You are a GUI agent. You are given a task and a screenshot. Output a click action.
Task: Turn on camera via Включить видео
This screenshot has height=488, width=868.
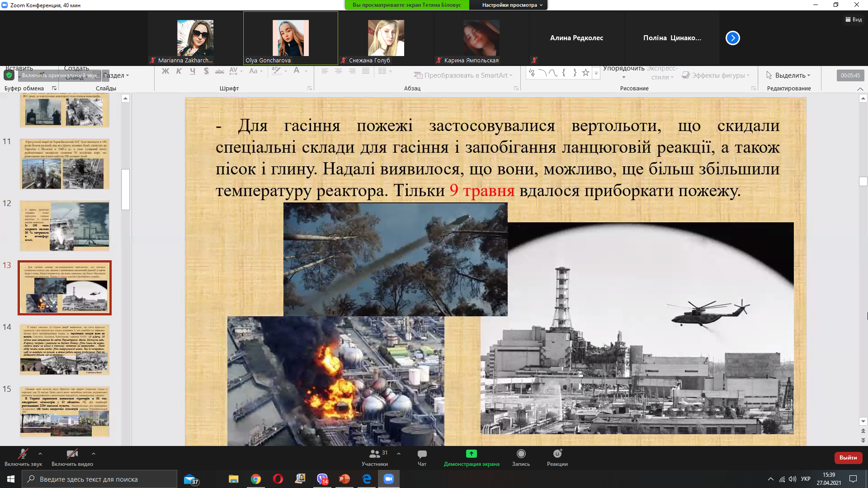point(72,458)
